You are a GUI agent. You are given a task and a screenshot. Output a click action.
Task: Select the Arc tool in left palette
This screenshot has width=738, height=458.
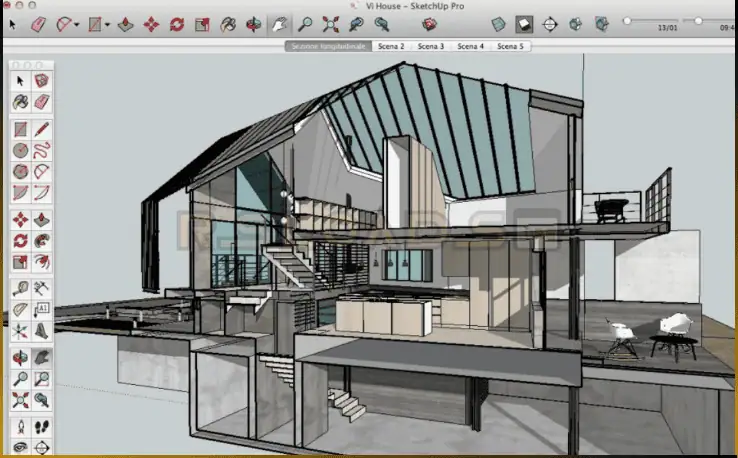(x=41, y=171)
